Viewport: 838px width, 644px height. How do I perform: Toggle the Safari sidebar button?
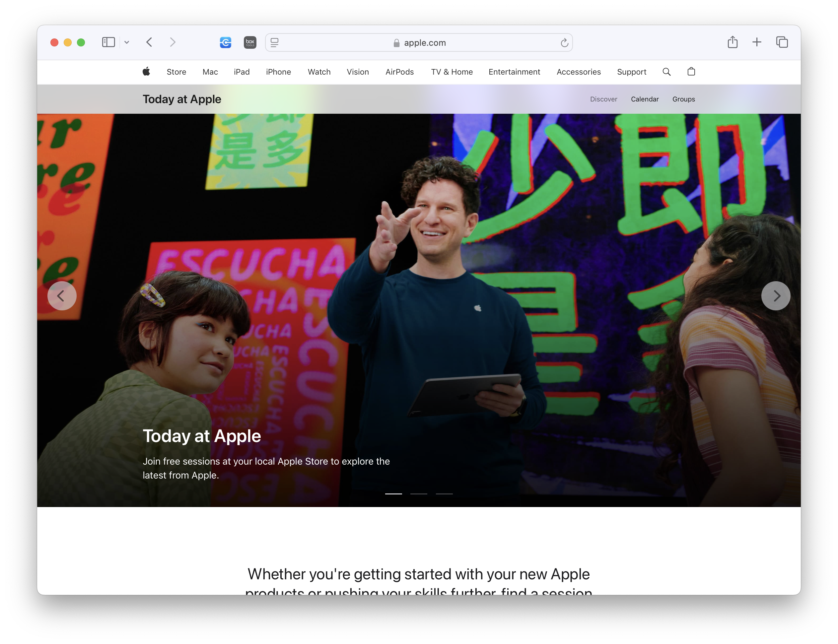(108, 42)
